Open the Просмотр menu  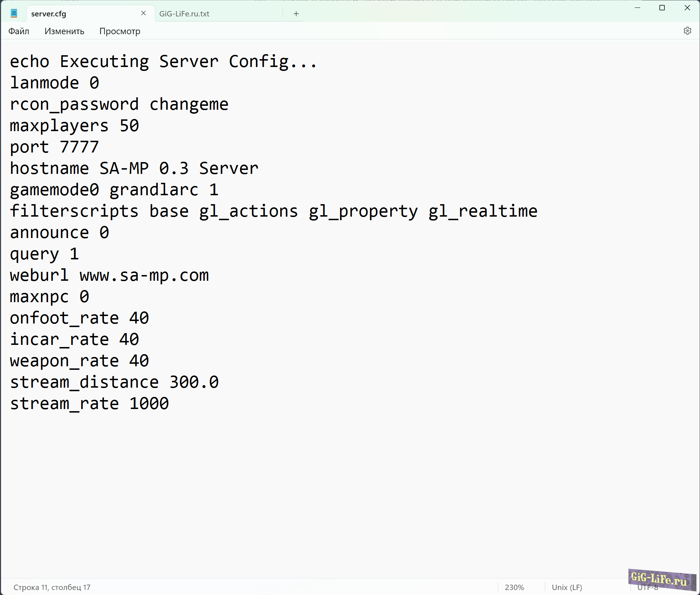point(120,31)
